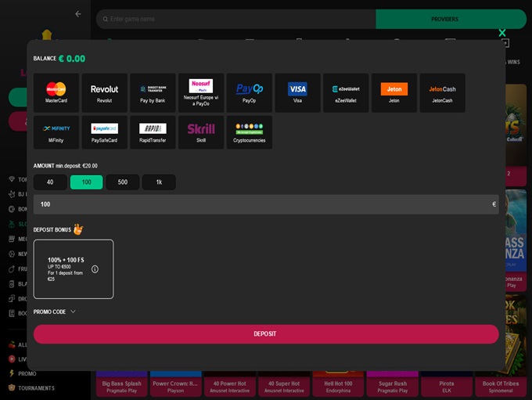Open the Providers tab
Screen dimensions: 532x400
tap(444, 19)
